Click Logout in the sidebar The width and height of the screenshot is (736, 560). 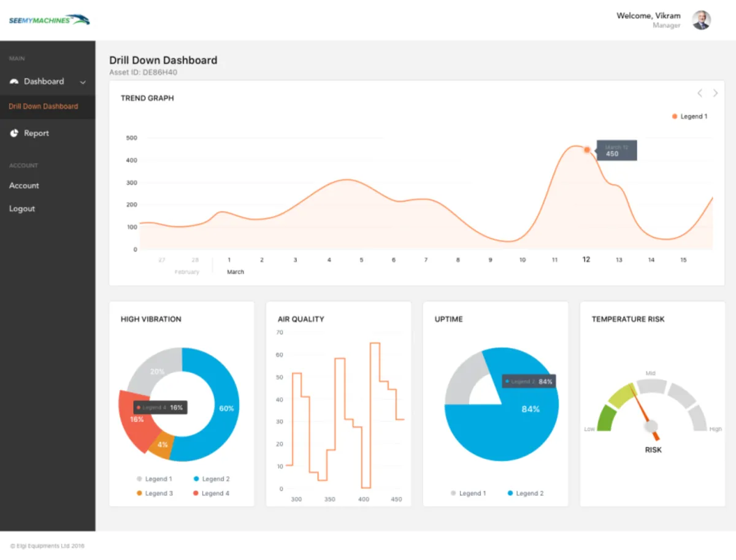21,209
